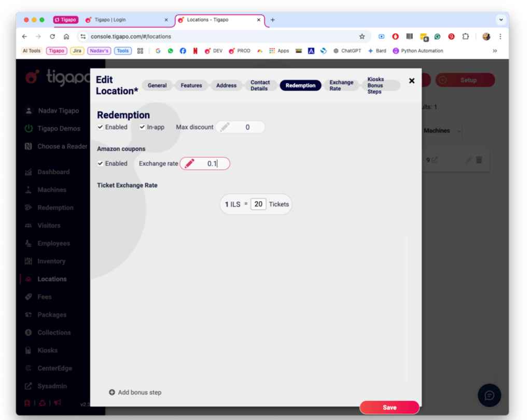Image resolution: width=531 pixels, height=420 pixels.
Task: Click the pencil icon next to Max discount
Action: point(226,127)
